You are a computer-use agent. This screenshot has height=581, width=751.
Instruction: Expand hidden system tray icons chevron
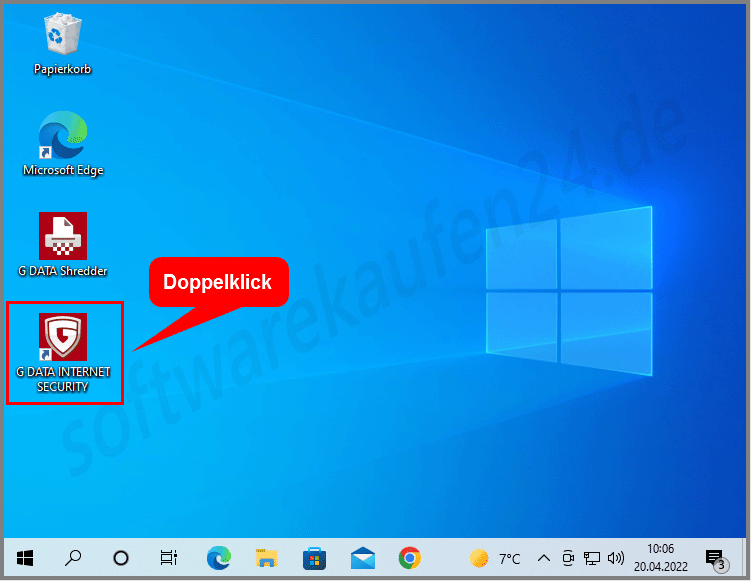pos(544,558)
